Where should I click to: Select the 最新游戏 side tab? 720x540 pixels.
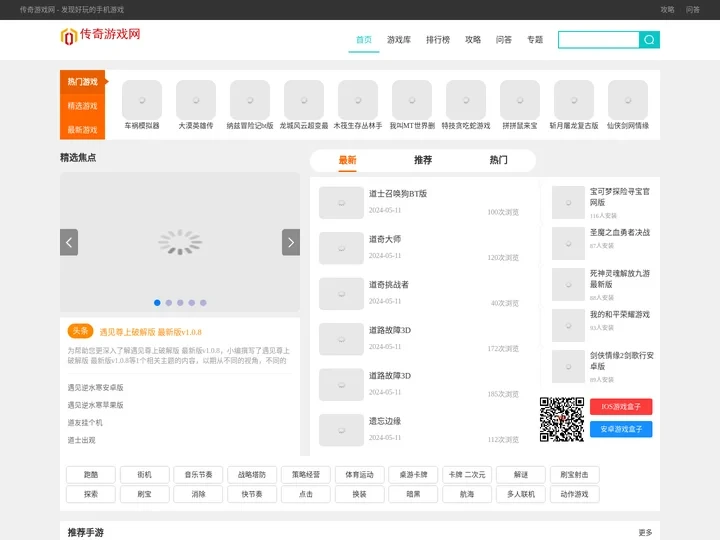click(83, 129)
